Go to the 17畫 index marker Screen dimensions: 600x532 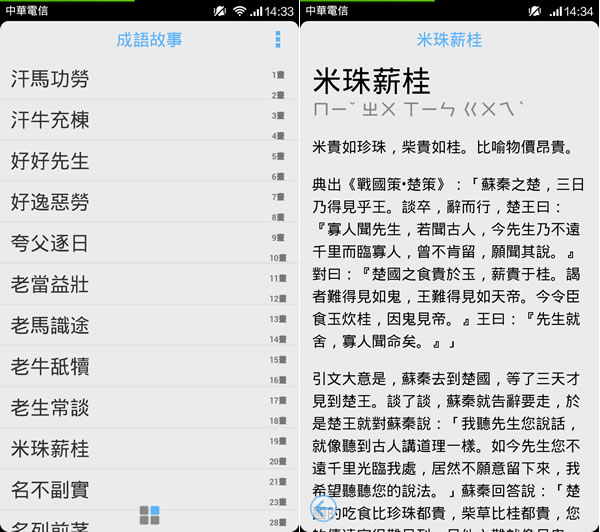click(x=278, y=400)
